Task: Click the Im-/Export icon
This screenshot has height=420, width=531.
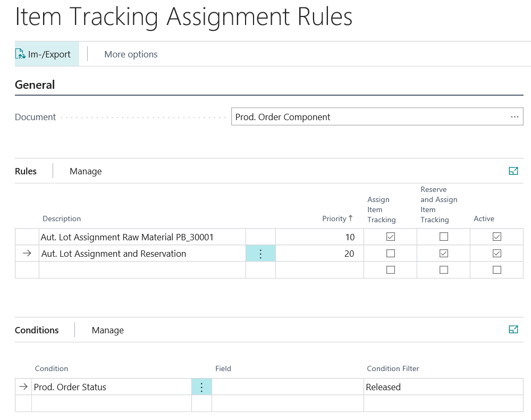Action: click(20, 54)
